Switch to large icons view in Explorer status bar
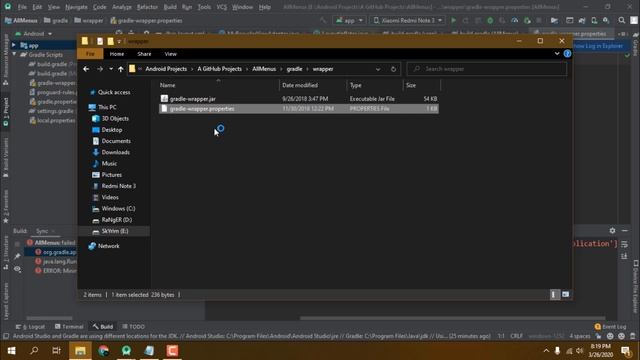 565,294
